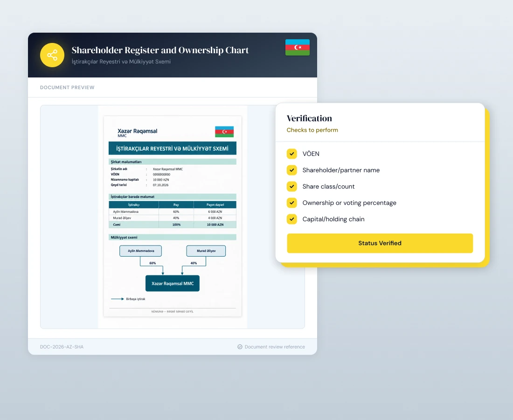This screenshot has height=420, width=513.
Task: Click the Murad Əliyev box in ownership chart
Action: [x=206, y=251]
